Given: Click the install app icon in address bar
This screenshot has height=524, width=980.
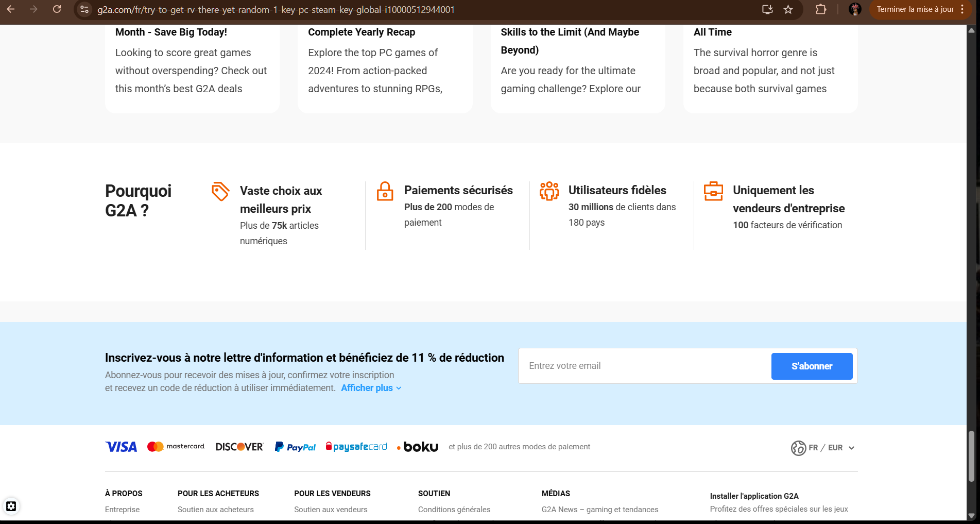Looking at the screenshot, I should 767,9.
